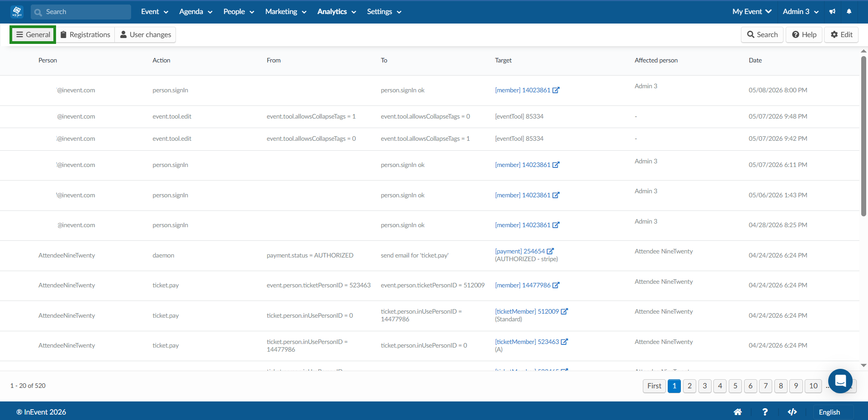Open external link icon beside member 14477986
Viewport: 868px width, 420px height.
click(556, 285)
